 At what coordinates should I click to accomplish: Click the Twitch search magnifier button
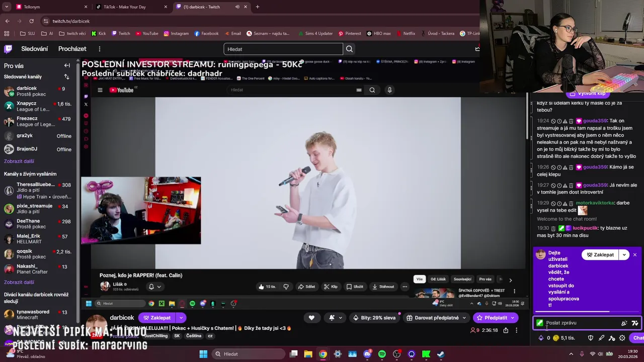coord(349,49)
